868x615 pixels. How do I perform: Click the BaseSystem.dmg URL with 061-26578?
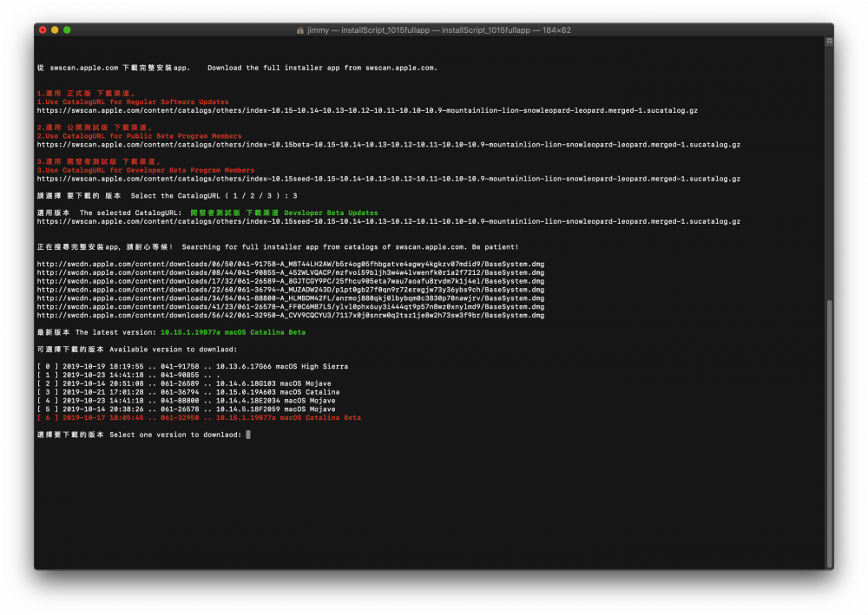click(x=291, y=307)
